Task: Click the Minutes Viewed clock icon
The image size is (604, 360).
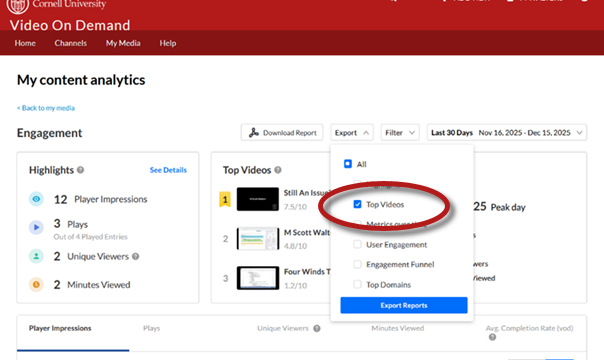Action: (x=36, y=285)
